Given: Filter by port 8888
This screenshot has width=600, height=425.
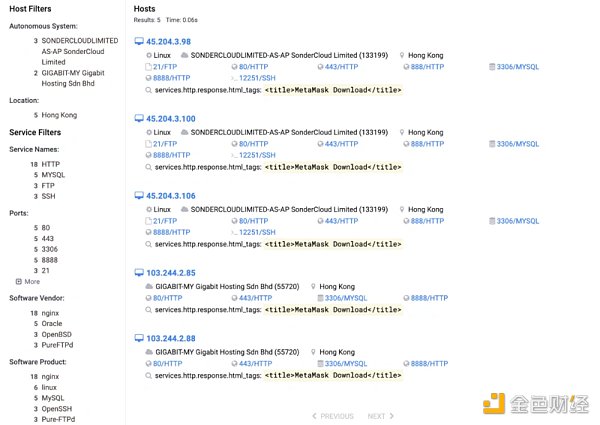Looking at the screenshot, I should click(51, 259).
